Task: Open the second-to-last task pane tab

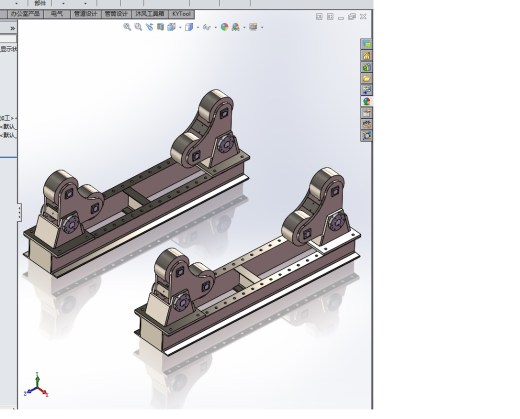Action: (366, 124)
